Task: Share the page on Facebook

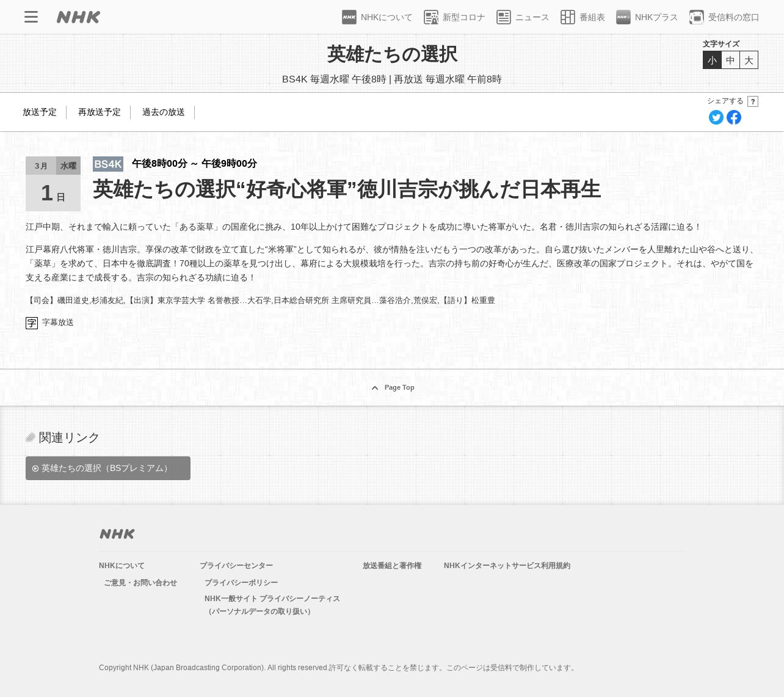Action: pos(734,117)
